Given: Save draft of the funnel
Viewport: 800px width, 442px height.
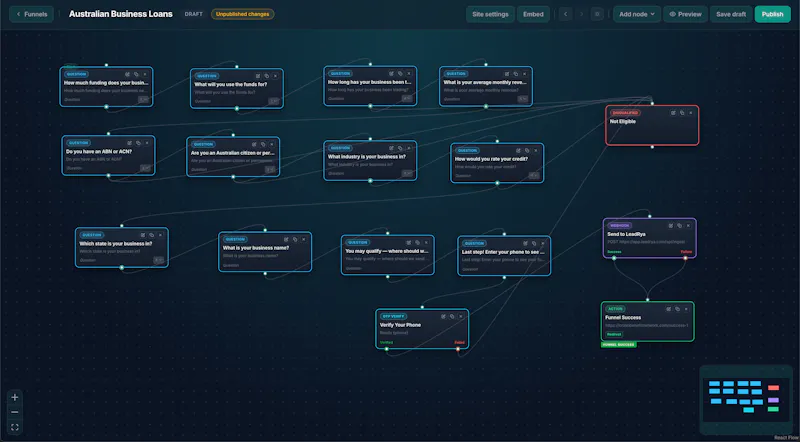Looking at the screenshot, I should coord(731,14).
